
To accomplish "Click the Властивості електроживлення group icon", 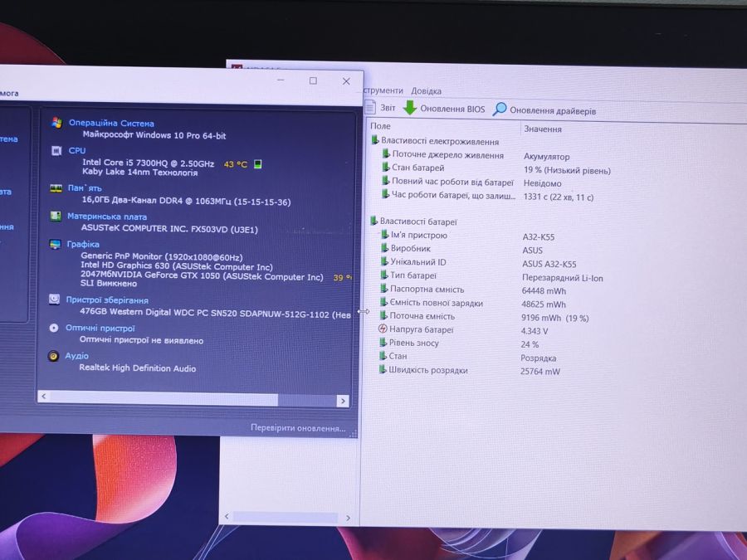I will pos(375,140).
